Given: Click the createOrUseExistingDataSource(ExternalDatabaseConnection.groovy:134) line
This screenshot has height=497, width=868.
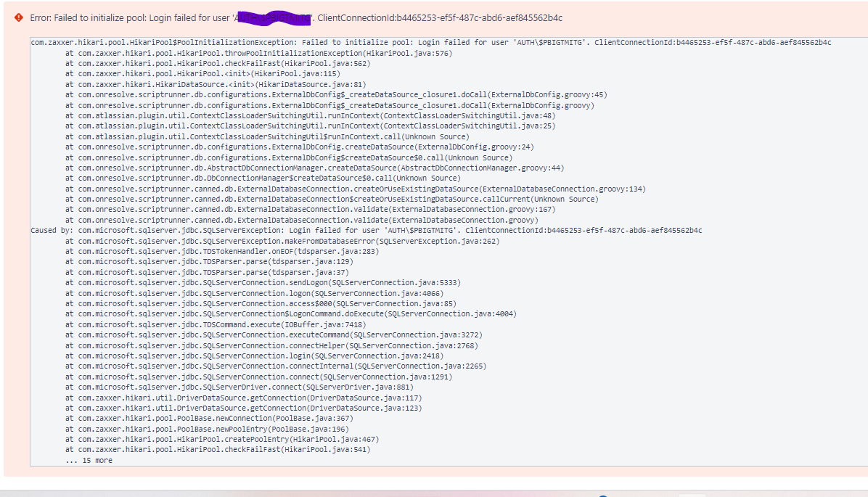Looking at the screenshot, I should coord(356,189).
